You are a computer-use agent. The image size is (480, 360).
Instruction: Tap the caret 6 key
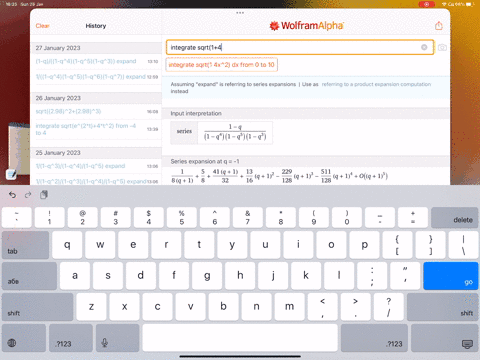[x=215, y=218]
